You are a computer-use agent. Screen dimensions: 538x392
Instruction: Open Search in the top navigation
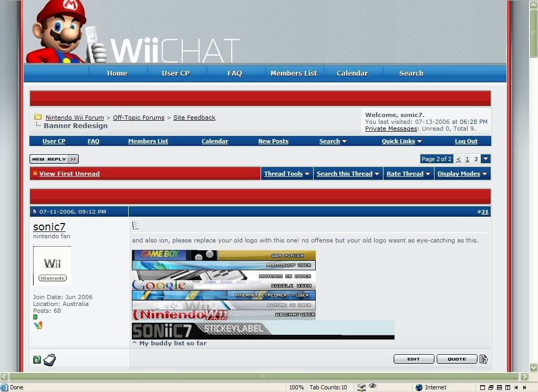tap(411, 73)
